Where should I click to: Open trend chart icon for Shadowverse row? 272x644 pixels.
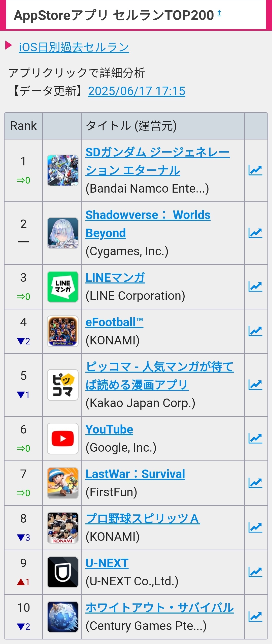click(255, 233)
